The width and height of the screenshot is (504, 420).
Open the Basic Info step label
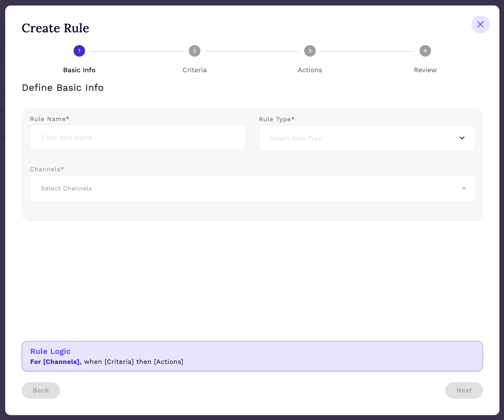coord(79,70)
